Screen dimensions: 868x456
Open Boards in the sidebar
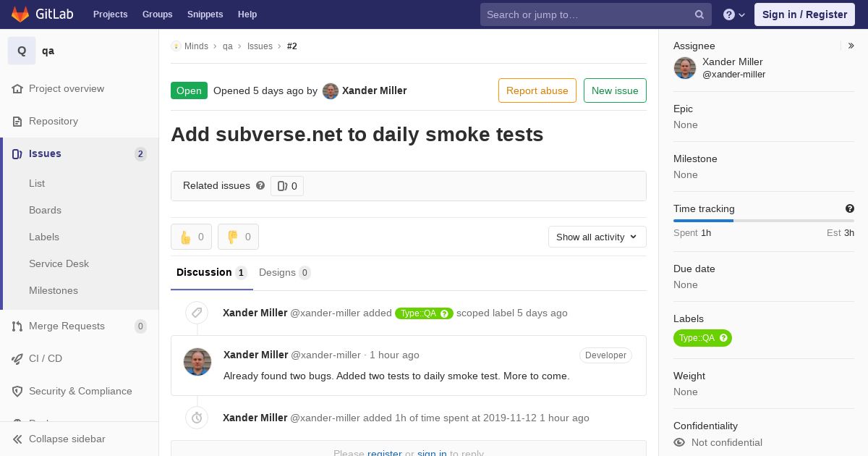point(45,210)
